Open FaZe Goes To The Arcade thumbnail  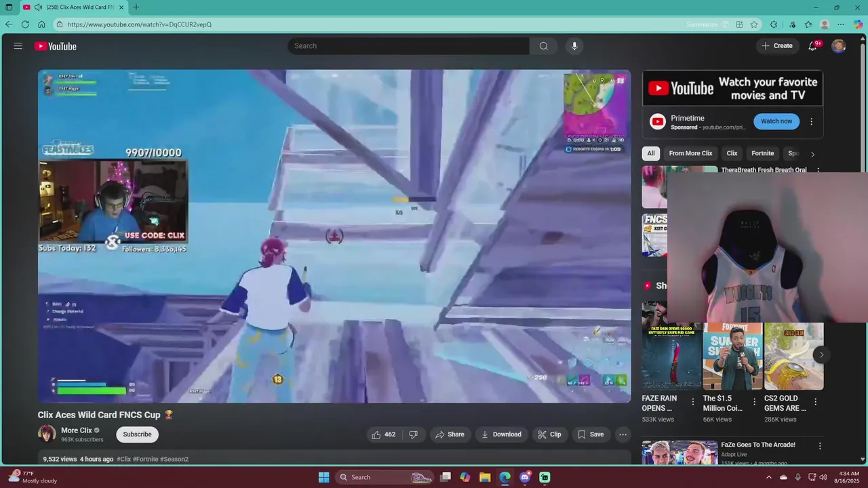tap(679, 453)
